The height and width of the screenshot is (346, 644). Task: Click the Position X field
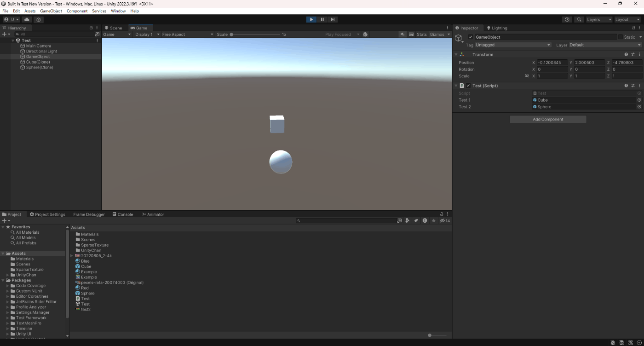(x=552, y=63)
